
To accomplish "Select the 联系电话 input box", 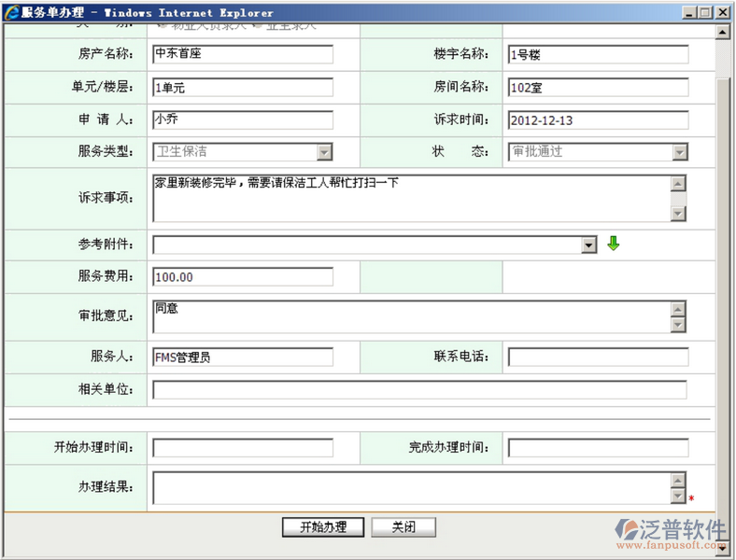I will click(598, 357).
